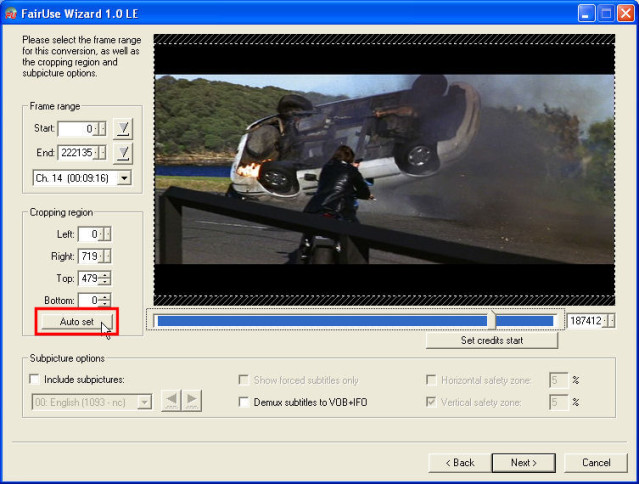The image size is (639, 484).
Task: Click the next subpicture arrow icon
Action: [190, 401]
